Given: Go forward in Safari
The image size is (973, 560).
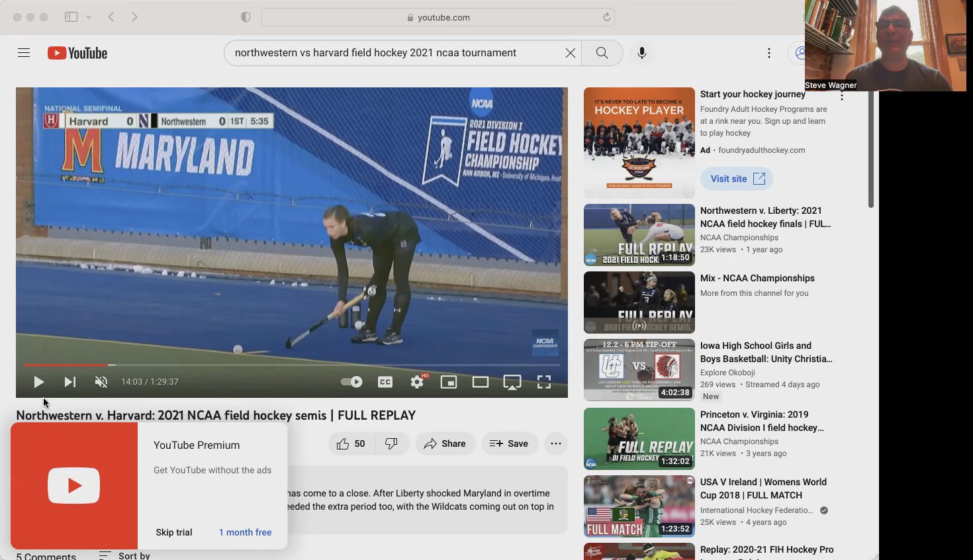Looking at the screenshot, I should [134, 17].
